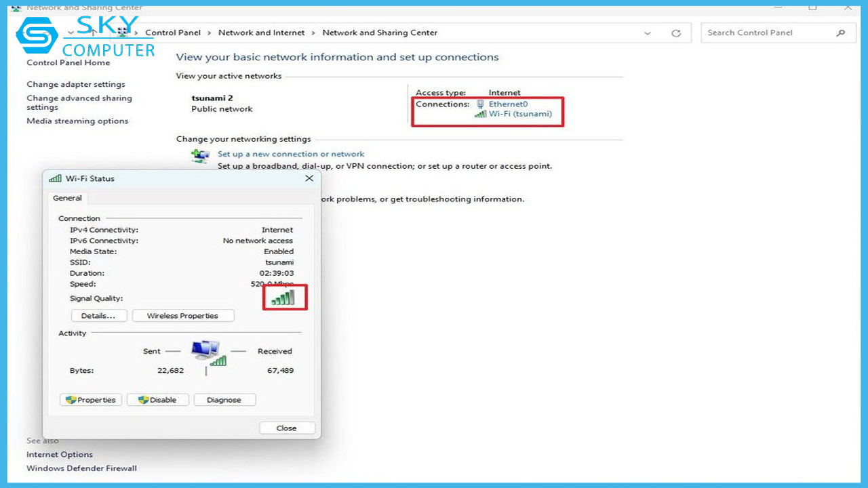Focus the Search Control Panel field

766,33
